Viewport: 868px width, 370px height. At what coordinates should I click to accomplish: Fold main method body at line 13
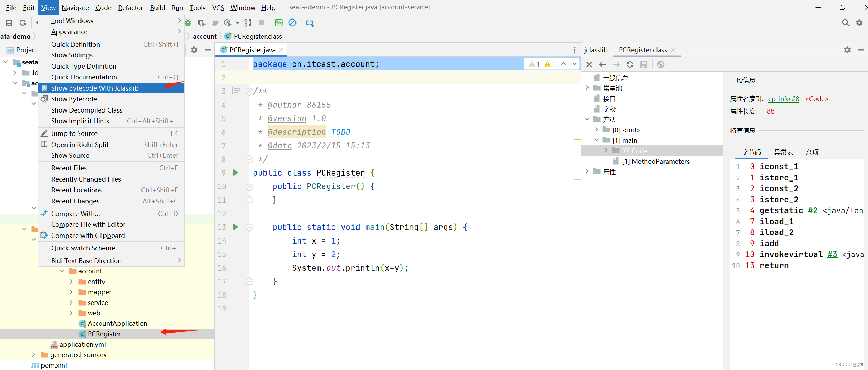[x=249, y=227]
